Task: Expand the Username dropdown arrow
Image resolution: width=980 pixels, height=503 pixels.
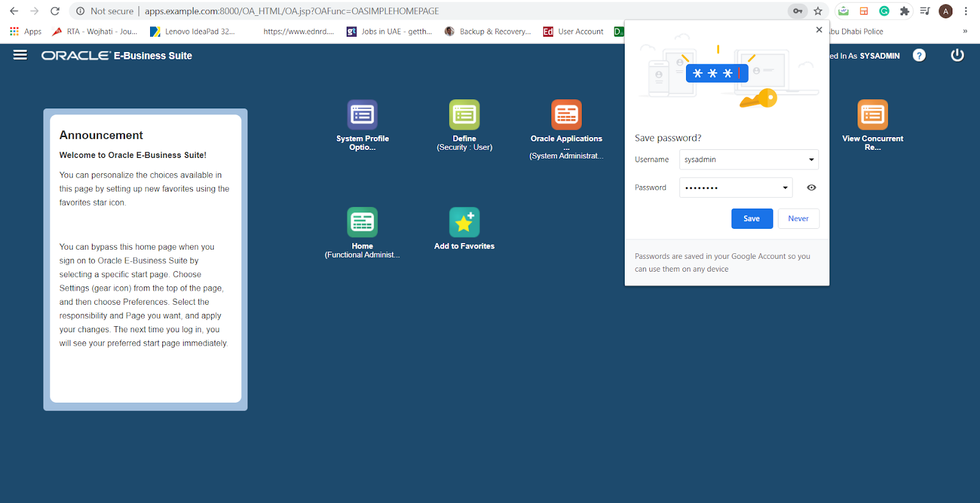Action: pos(812,160)
